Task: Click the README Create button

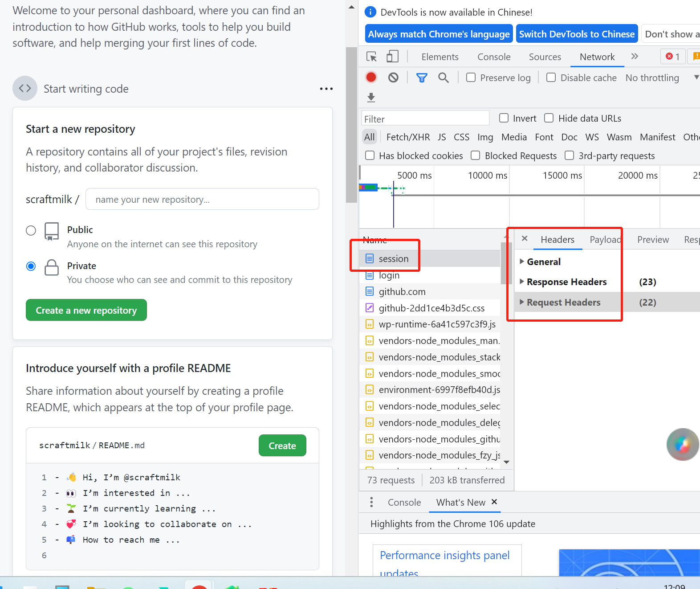Action: pyautogui.click(x=282, y=446)
